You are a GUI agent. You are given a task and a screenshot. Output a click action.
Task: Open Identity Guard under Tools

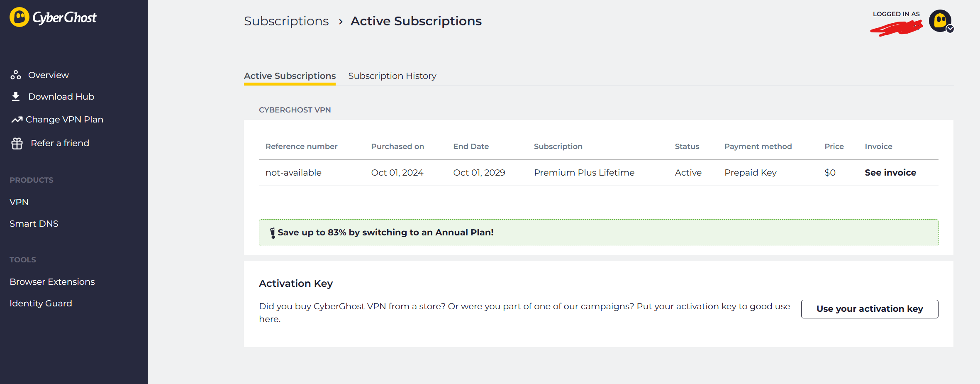pyautogui.click(x=41, y=303)
